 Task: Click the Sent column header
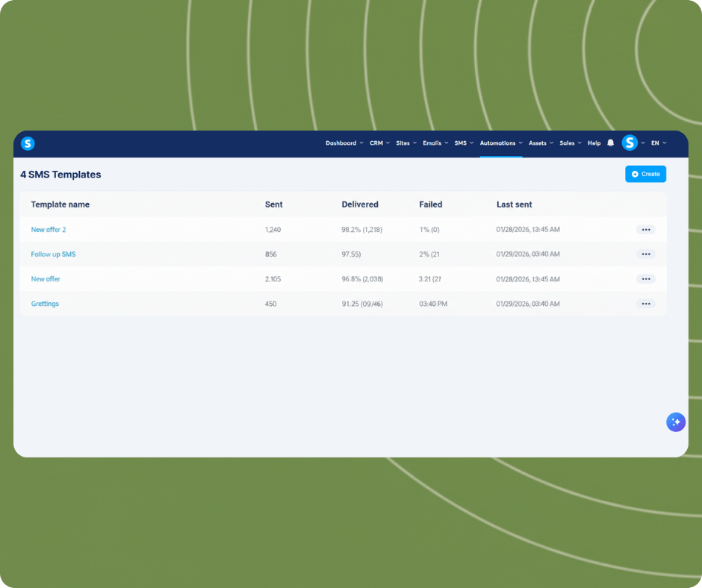coord(273,204)
